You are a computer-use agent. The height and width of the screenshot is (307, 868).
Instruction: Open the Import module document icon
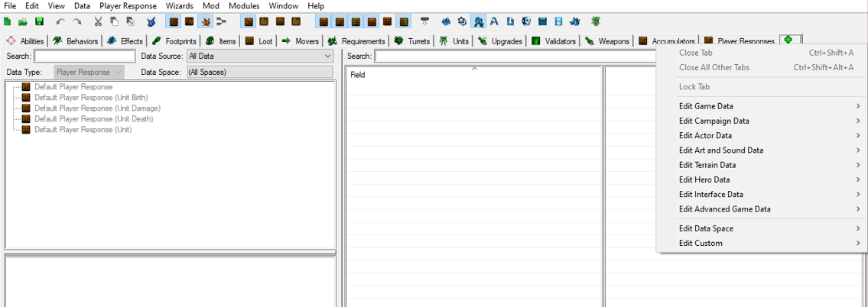(510, 22)
